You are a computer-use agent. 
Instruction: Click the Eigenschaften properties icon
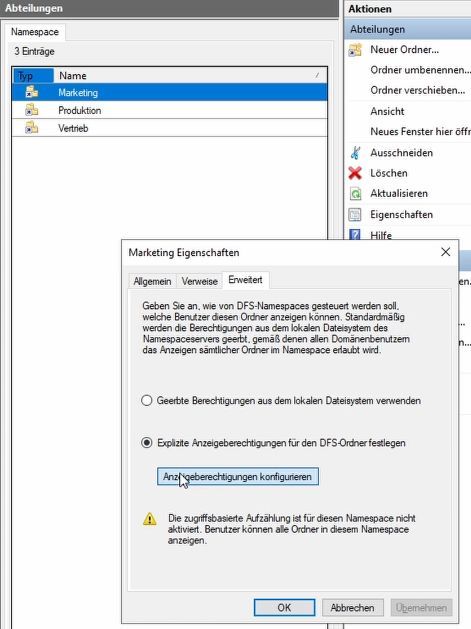(x=355, y=215)
